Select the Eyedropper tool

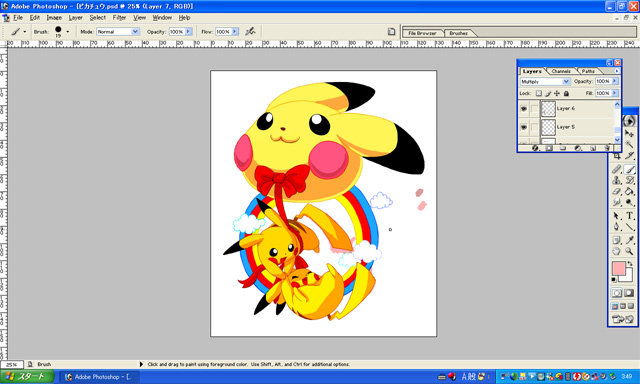[630, 240]
